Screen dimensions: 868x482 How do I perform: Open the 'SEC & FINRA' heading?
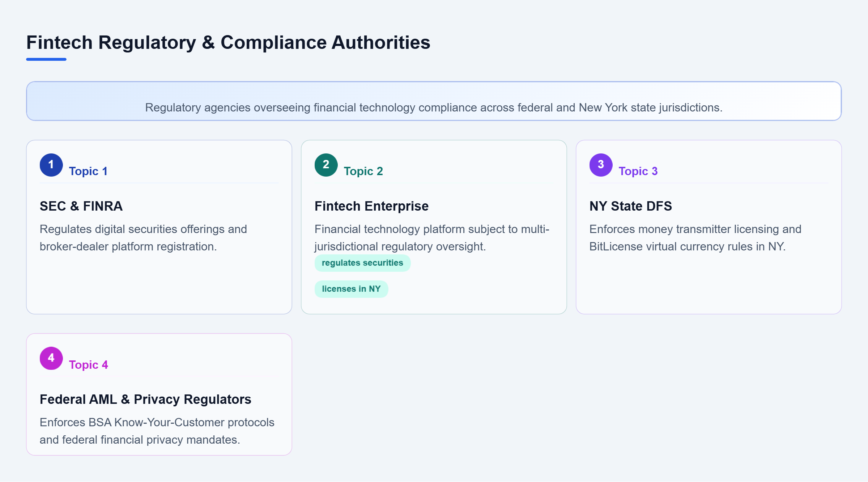point(81,206)
